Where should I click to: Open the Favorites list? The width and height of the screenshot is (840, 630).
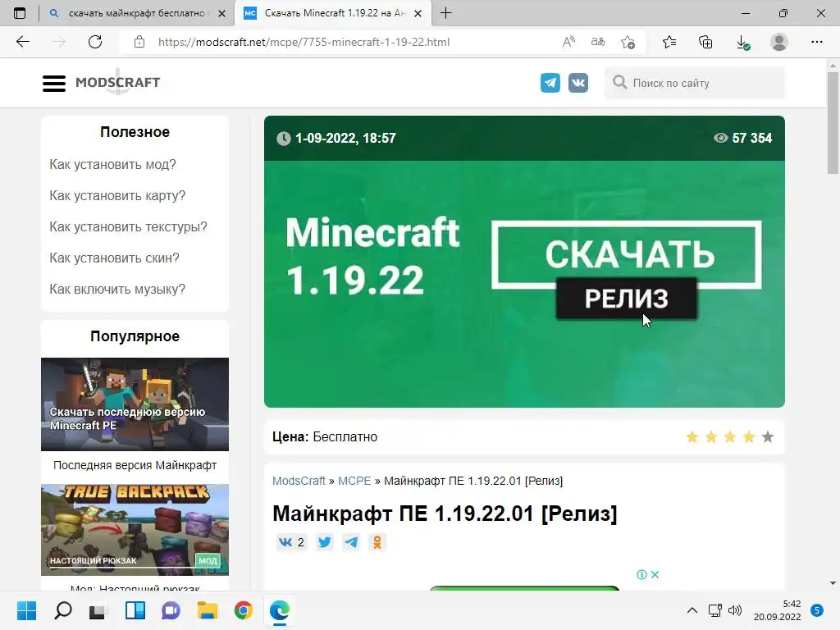point(669,42)
